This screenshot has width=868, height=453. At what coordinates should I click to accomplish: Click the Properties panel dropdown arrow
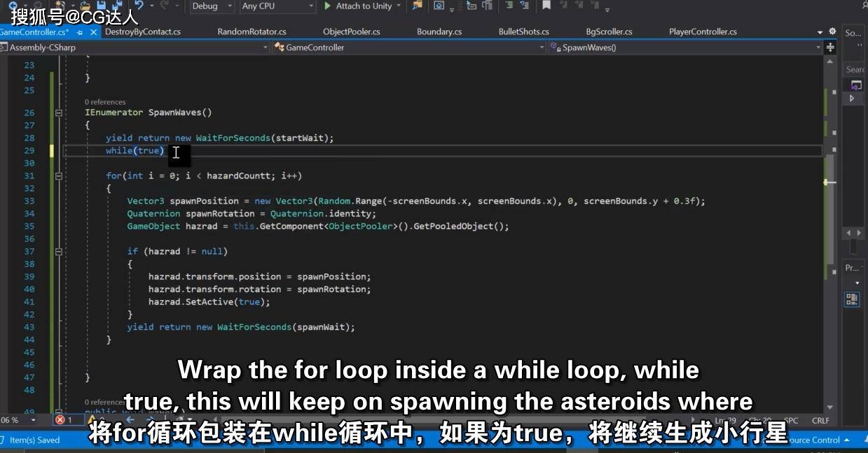pyautogui.click(x=857, y=283)
